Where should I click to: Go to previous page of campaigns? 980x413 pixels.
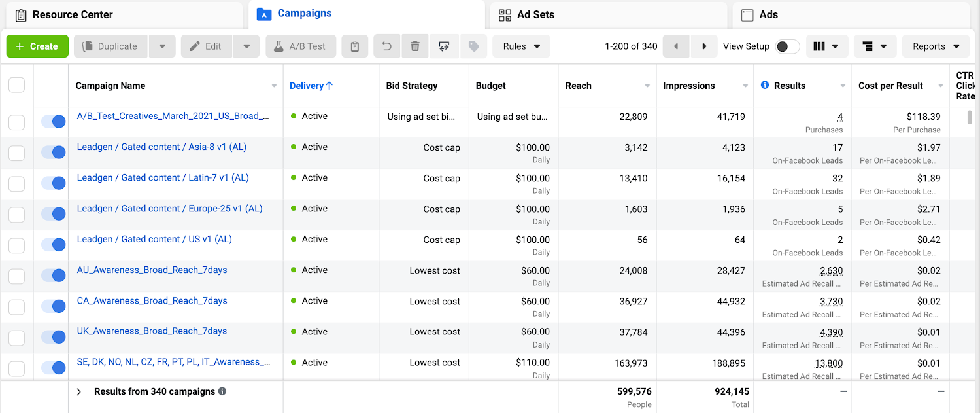point(676,46)
